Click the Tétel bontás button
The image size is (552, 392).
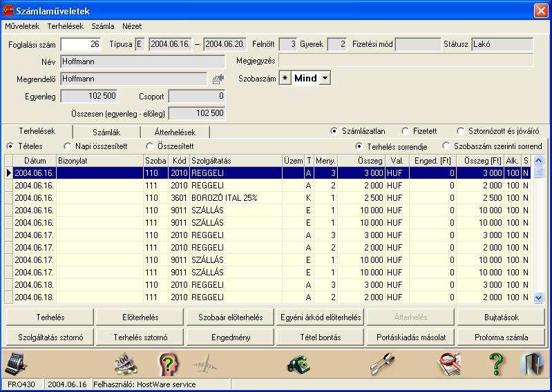[x=321, y=337]
